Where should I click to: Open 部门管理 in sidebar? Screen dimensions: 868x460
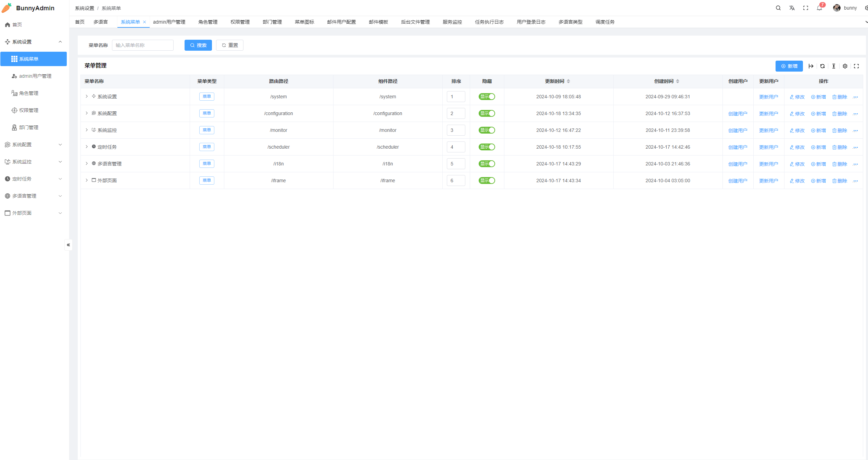(34, 127)
